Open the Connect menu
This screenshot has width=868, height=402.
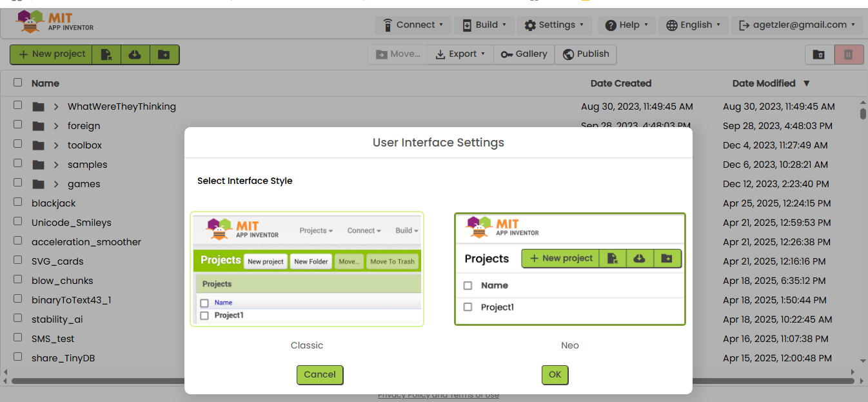(x=413, y=25)
